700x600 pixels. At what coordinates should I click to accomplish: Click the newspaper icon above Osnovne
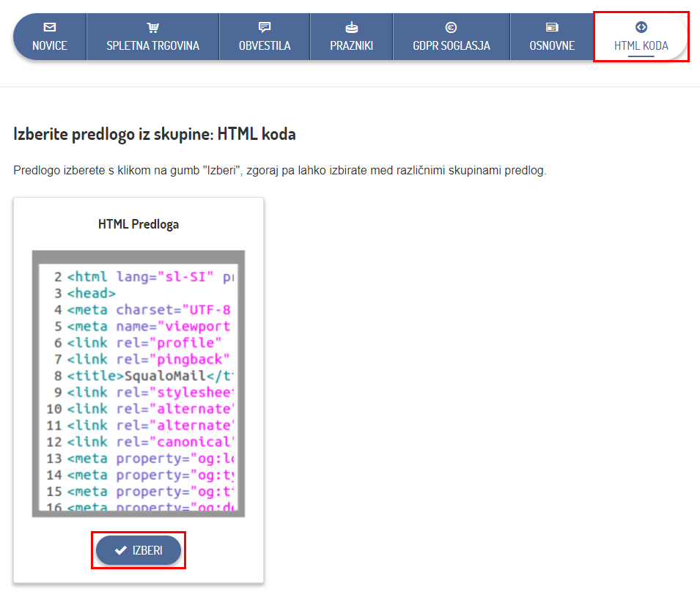tap(552, 28)
